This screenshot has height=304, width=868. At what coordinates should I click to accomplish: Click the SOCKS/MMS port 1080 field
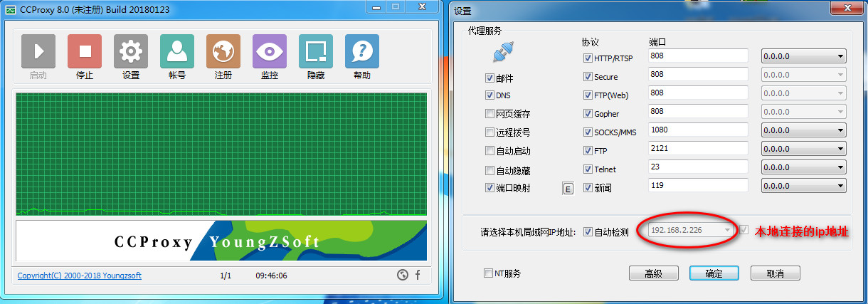(699, 130)
